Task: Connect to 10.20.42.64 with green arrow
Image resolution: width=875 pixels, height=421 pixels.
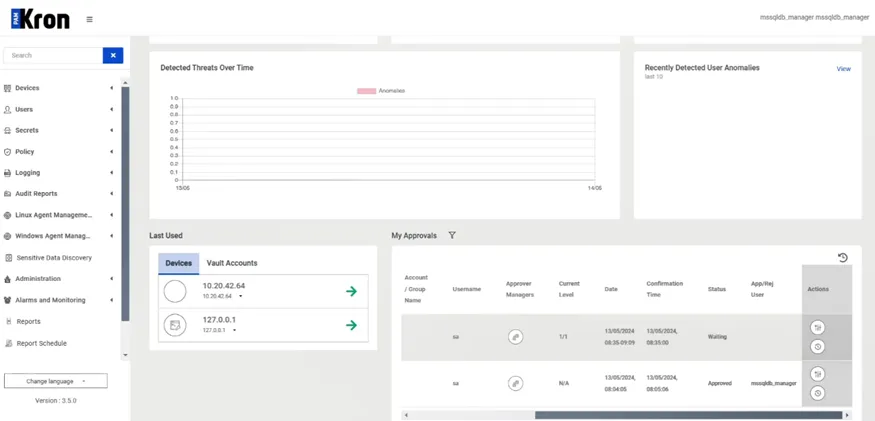Action: click(351, 291)
